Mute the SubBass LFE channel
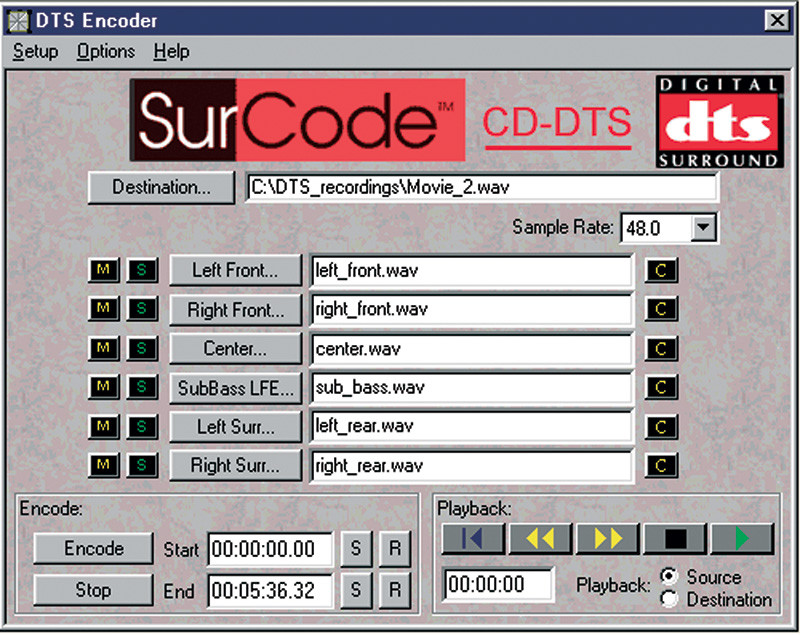Screen dimensions: 800x635 (104, 387)
